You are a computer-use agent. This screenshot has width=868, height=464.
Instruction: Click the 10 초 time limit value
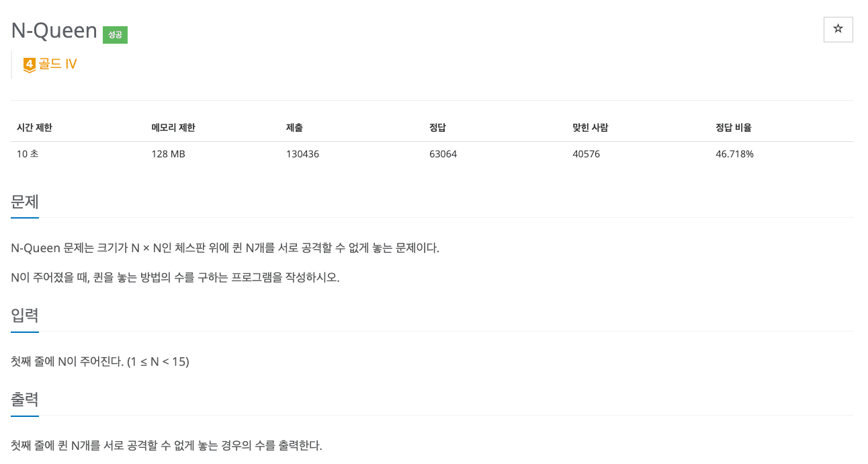tap(28, 154)
